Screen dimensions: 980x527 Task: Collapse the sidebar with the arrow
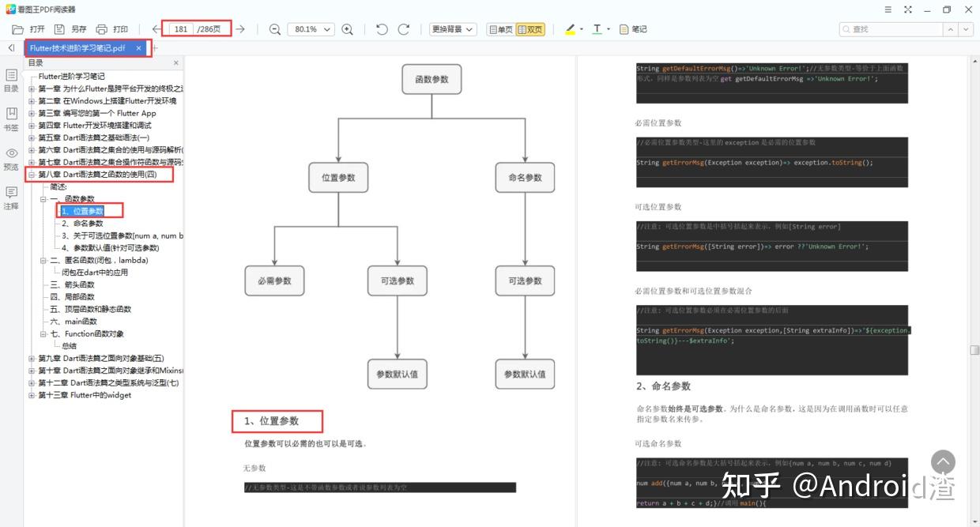(x=11, y=48)
